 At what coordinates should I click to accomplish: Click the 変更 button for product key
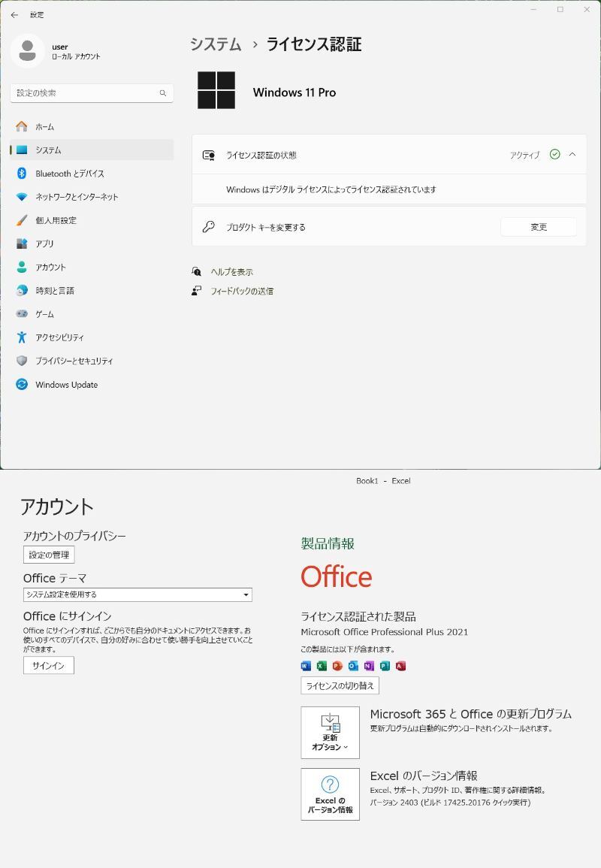point(539,227)
